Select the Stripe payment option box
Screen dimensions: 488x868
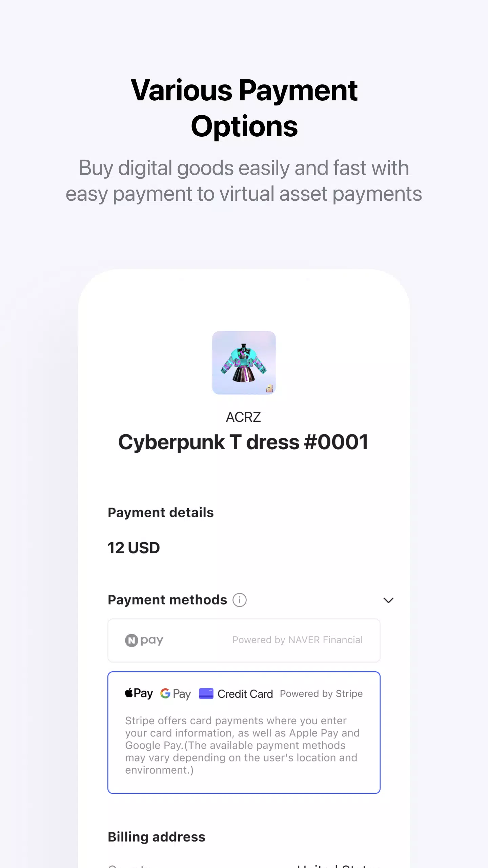[244, 732]
